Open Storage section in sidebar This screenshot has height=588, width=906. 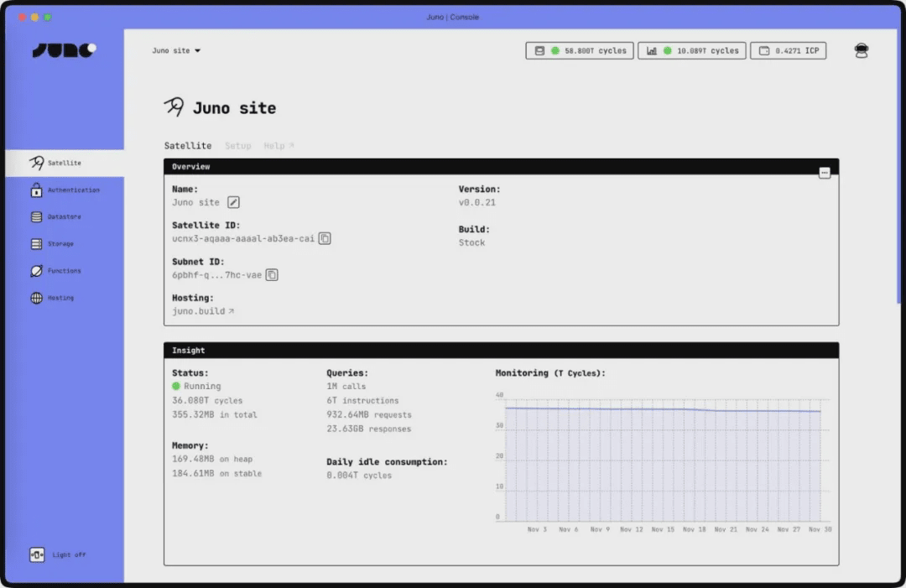[65, 244]
